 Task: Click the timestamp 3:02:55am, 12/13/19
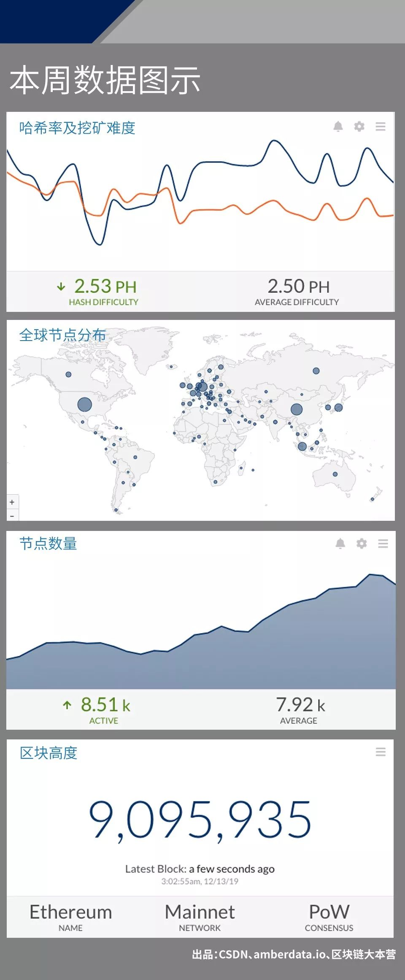pos(200,881)
